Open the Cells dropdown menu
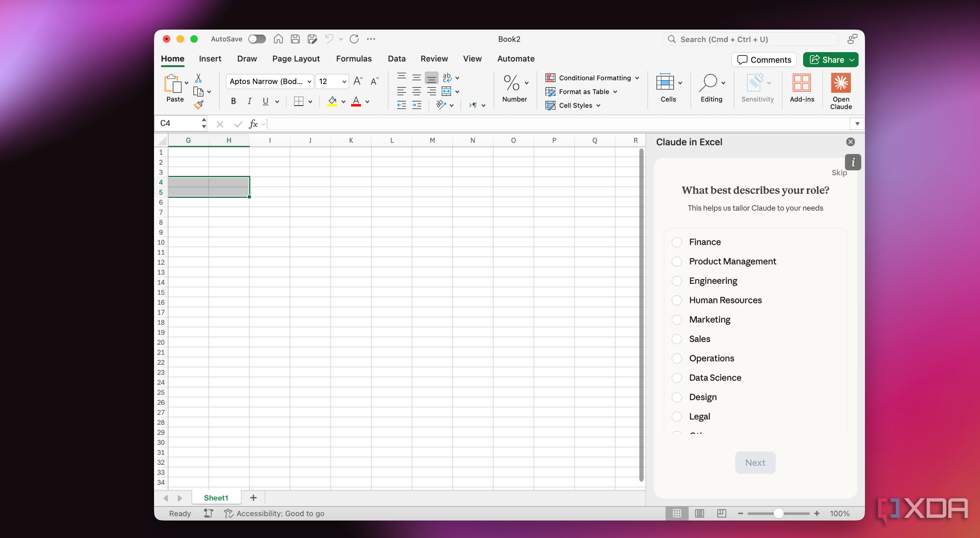Screen dimensions: 980x538 point(680,83)
